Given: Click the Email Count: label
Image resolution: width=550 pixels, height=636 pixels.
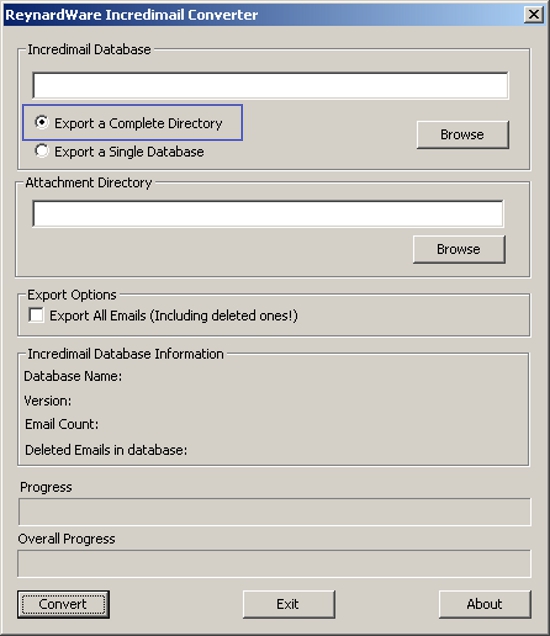Looking at the screenshot, I should (x=62, y=424).
